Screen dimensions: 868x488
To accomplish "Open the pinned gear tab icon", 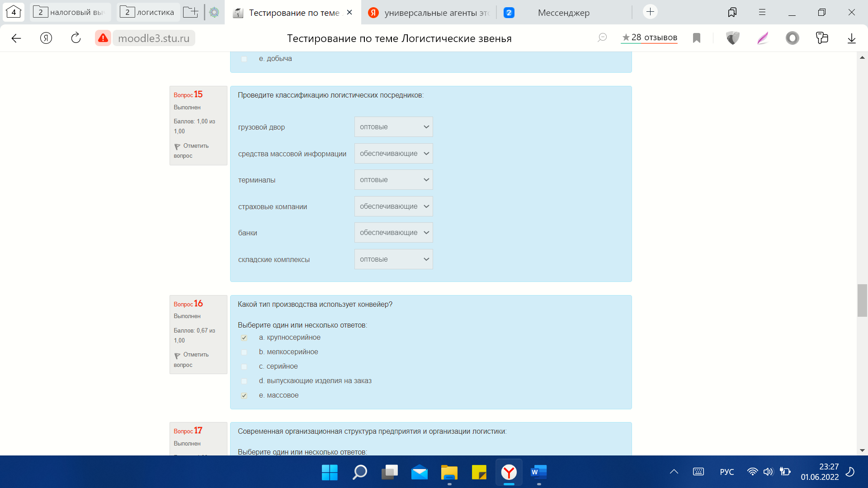I will pos(214,12).
